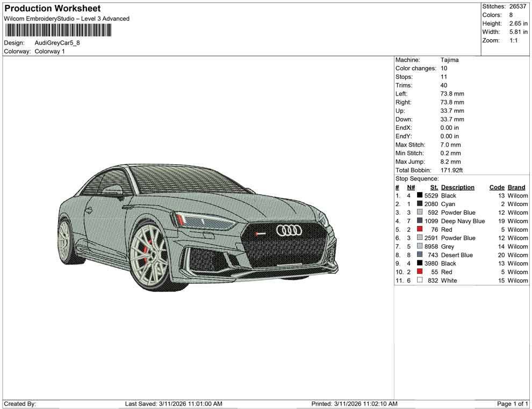Select the Cyan thread color chip

pos(419,204)
